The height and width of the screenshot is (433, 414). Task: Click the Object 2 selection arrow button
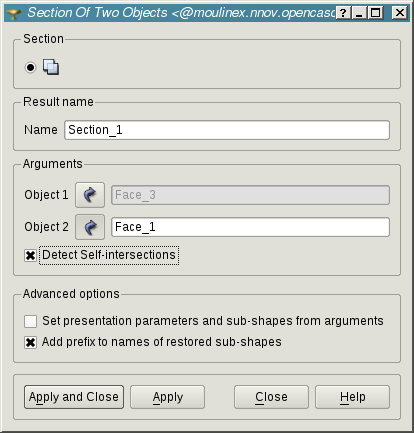pyautogui.click(x=90, y=227)
